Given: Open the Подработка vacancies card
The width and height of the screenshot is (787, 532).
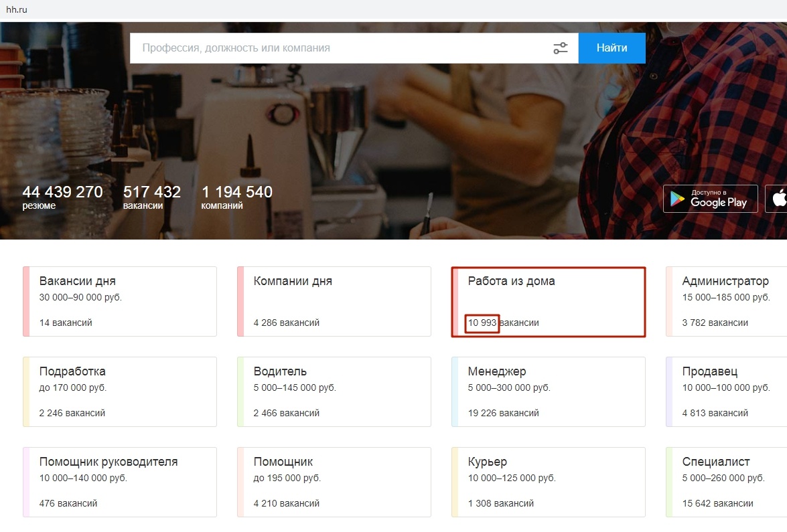Looking at the screenshot, I should [x=120, y=391].
